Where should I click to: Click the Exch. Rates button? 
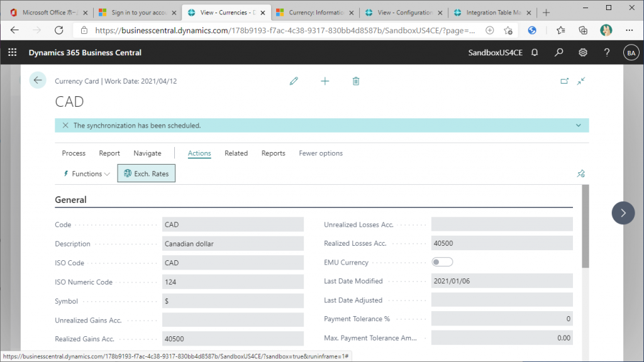146,173
